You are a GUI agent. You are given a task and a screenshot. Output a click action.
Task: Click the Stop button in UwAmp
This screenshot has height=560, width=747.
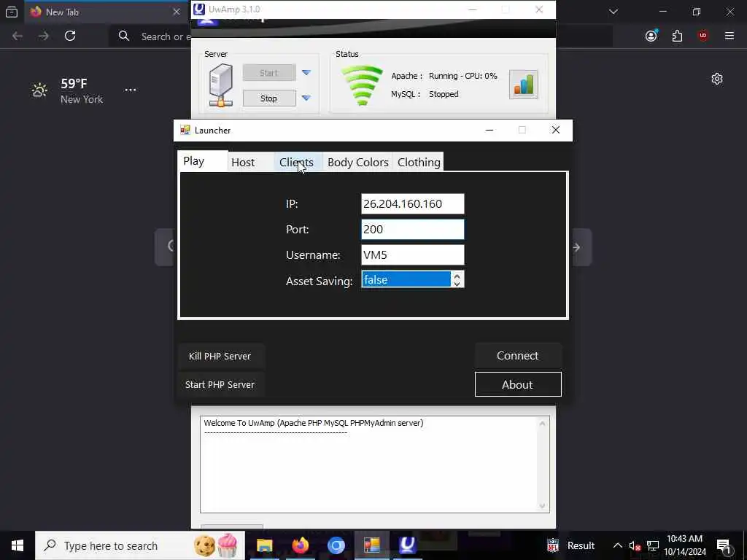[x=269, y=98]
